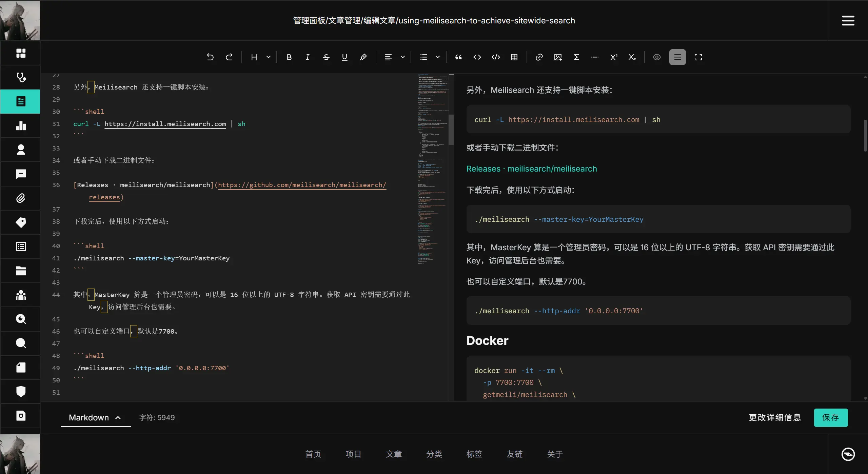Open the 标签 navigation item

tap(474, 454)
